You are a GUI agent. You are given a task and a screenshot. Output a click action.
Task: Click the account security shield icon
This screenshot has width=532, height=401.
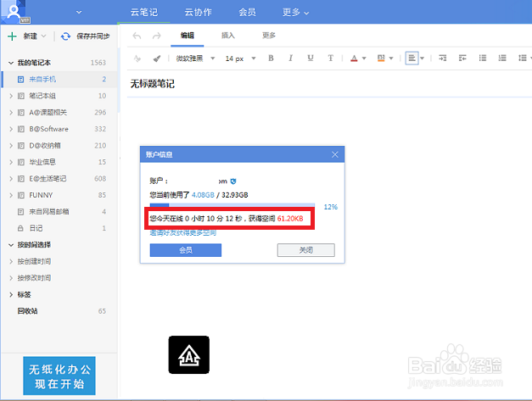tap(233, 181)
